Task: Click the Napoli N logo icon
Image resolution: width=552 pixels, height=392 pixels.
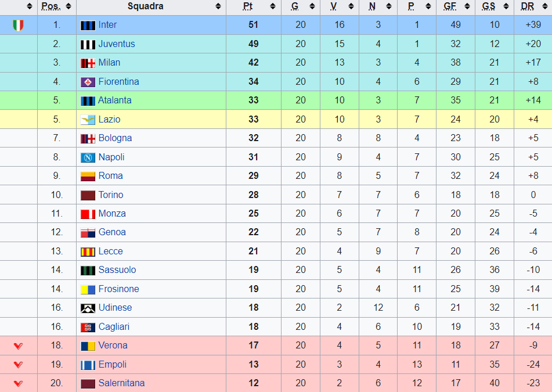Action: [x=88, y=157]
